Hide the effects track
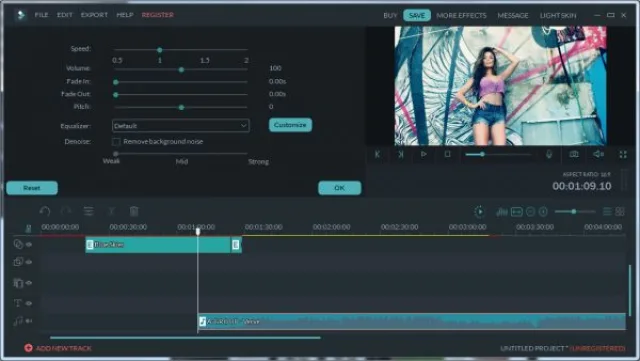The image size is (640, 361). click(x=29, y=283)
